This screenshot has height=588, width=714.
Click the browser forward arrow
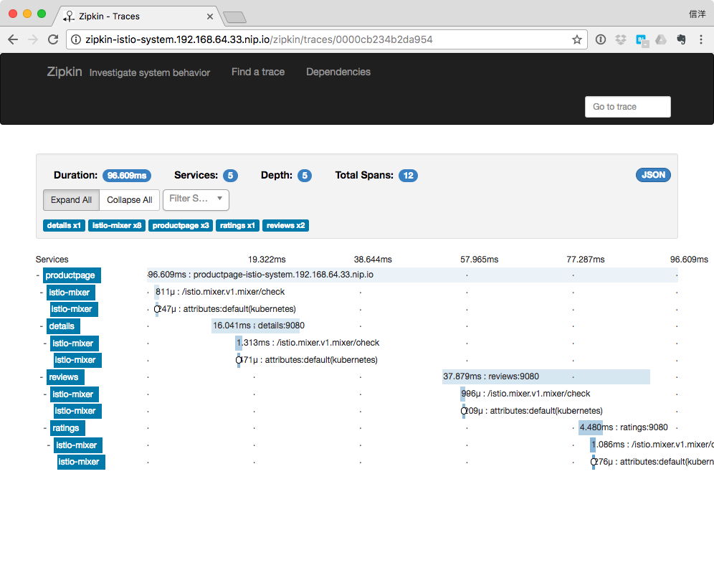[33, 39]
